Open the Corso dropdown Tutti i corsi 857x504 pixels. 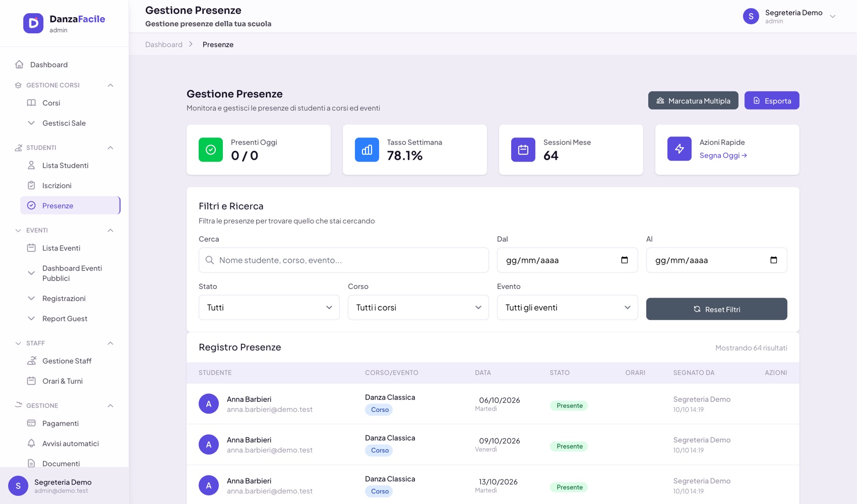(x=418, y=307)
